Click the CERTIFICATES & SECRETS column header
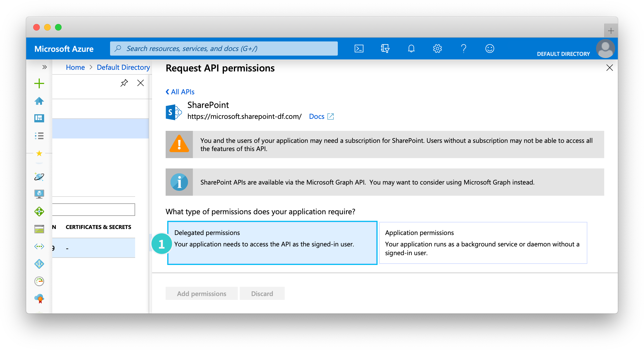644x350 pixels. point(98,227)
